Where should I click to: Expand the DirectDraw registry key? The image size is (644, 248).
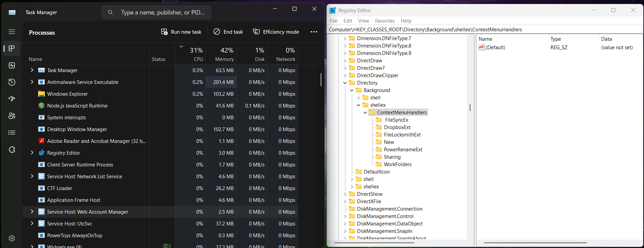click(x=345, y=61)
